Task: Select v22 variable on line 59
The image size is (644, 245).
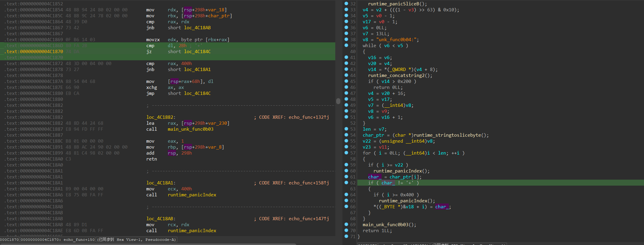Action: [x=399, y=165]
